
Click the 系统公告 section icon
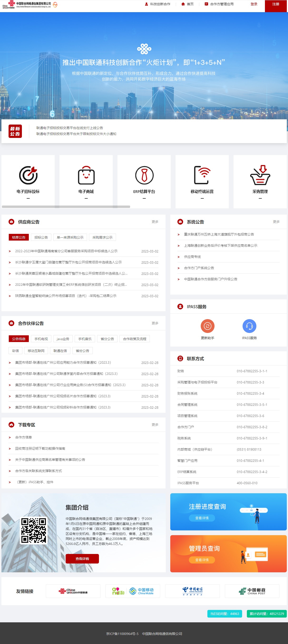pyautogui.click(x=180, y=222)
